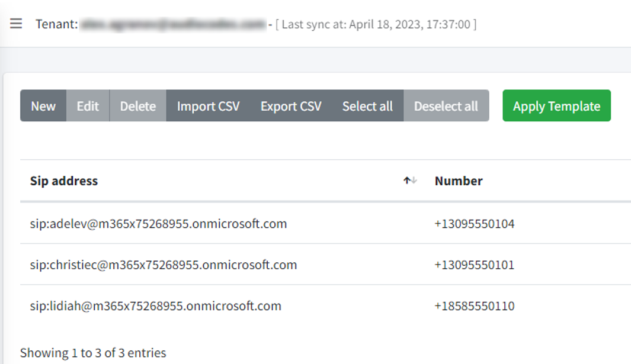
Task: Select the sip:adelev row
Action: tap(325, 224)
